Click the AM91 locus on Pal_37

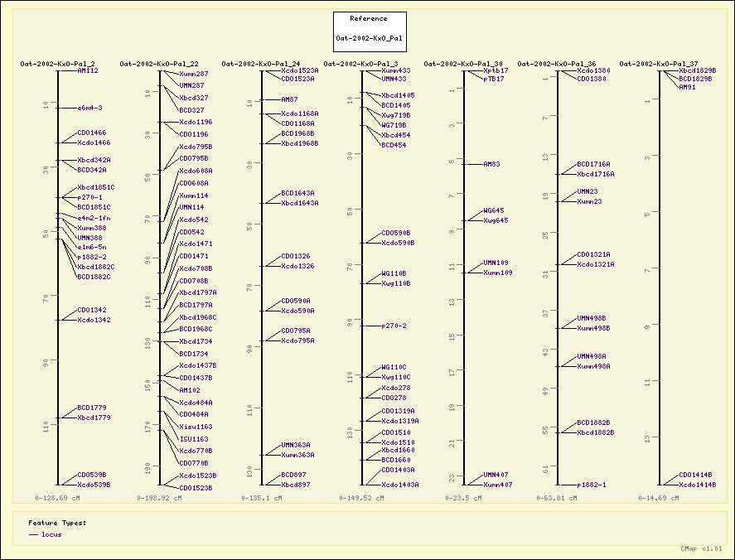click(x=687, y=87)
